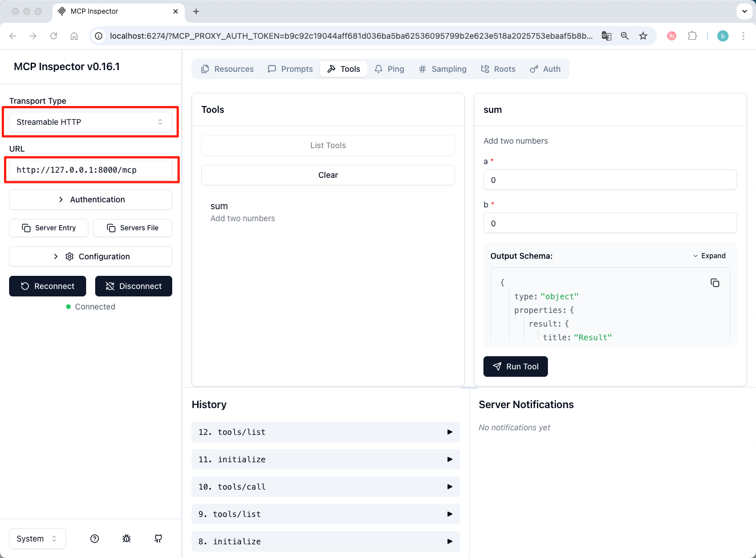756x558 pixels.
Task: Open the GitHub icon link in the sidebar
Action: coord(158,539)
